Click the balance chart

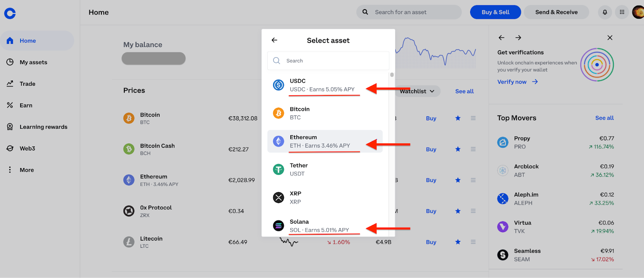coord(436,51)
